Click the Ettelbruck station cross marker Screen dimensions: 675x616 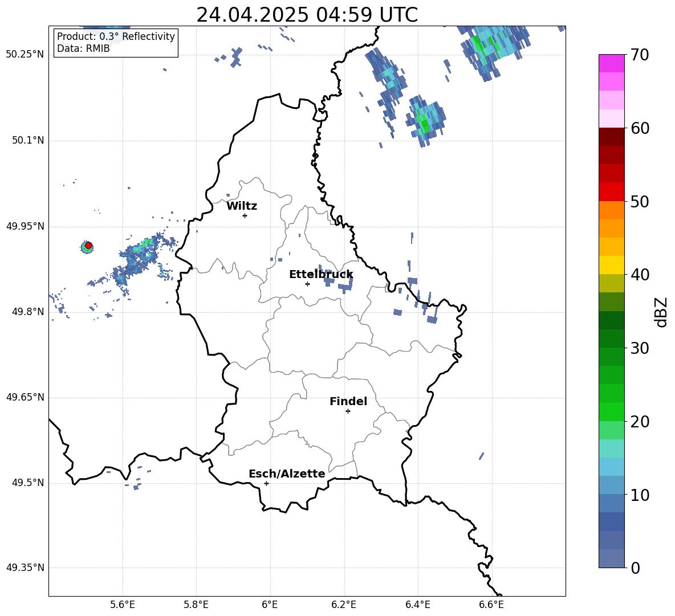coord(307,284)
